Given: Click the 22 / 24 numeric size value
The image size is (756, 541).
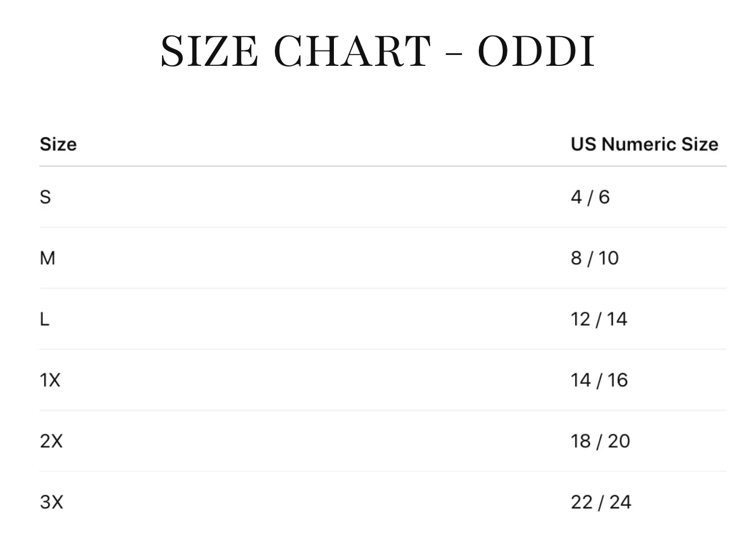Looking at the screenshot, I should [x=601, y=502].
